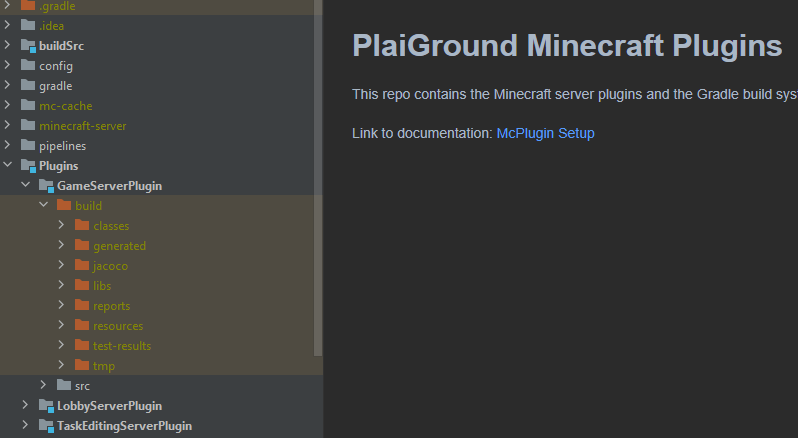Click the src folder icon
The image size is (798, 438).
point(64,385)
